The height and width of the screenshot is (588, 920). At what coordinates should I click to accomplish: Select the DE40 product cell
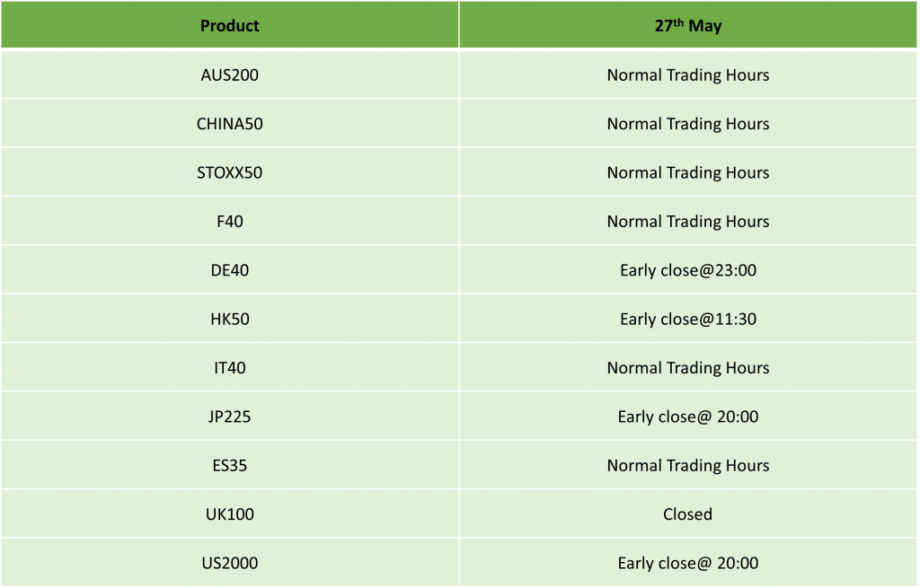(229, 269)
